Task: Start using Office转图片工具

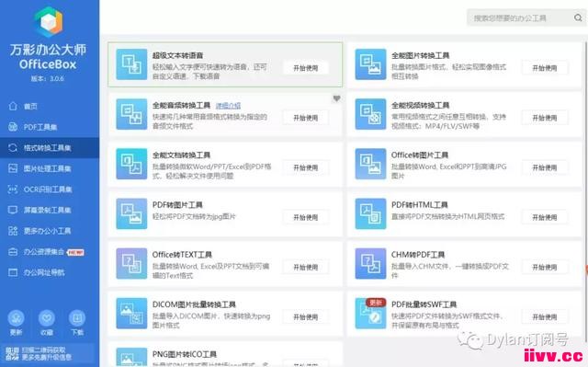Action: 545,167
